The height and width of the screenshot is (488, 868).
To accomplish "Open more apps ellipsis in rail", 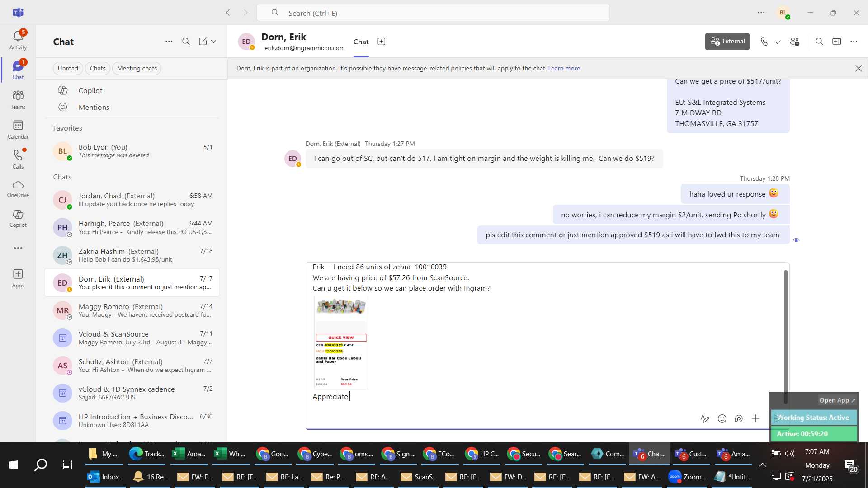I will point(18,248).
